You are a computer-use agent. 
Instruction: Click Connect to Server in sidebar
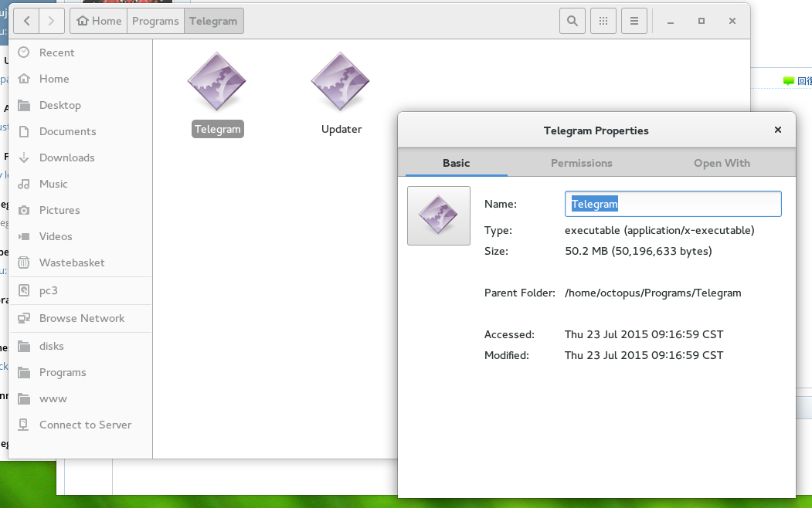coord(80,425)
